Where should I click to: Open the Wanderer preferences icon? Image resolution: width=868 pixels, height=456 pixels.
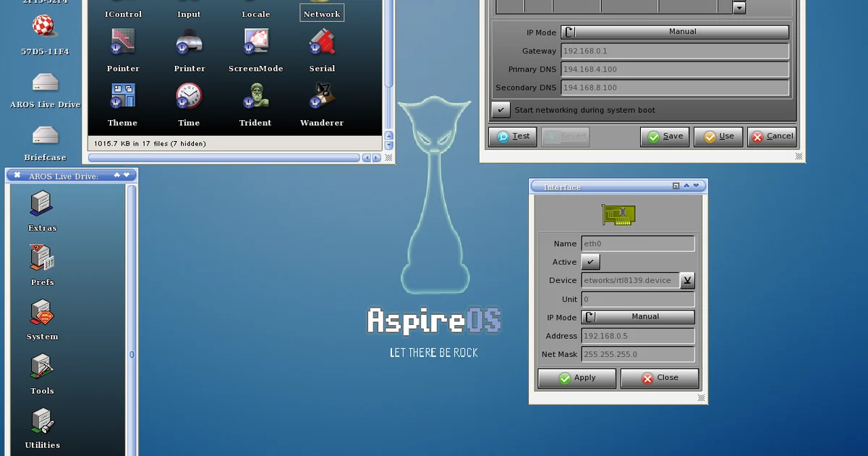click(x=322, y=97)
